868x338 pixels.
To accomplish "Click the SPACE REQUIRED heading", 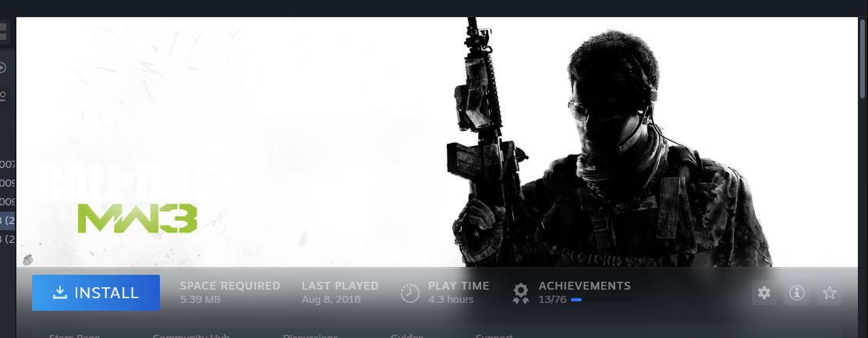I will (x=230, y=286).
